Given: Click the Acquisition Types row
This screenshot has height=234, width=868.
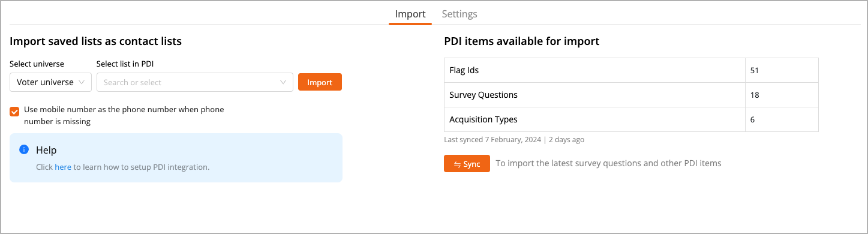Looking at the screenshot, I should click(x=631, y=119).
